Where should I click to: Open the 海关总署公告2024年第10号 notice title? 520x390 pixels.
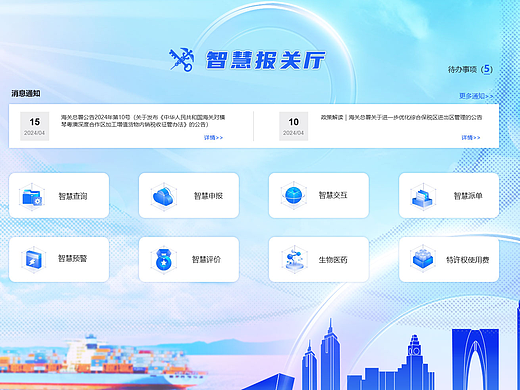pos(143,121)
